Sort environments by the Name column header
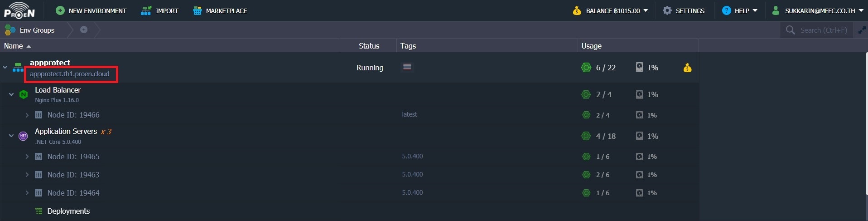This screenshot has width=868, height=221. tap(14, 46)
